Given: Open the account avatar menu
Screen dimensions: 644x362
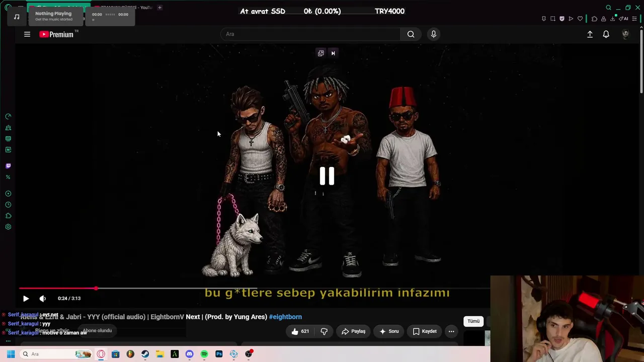Looking at the screenshot, I should coord(625,34).
